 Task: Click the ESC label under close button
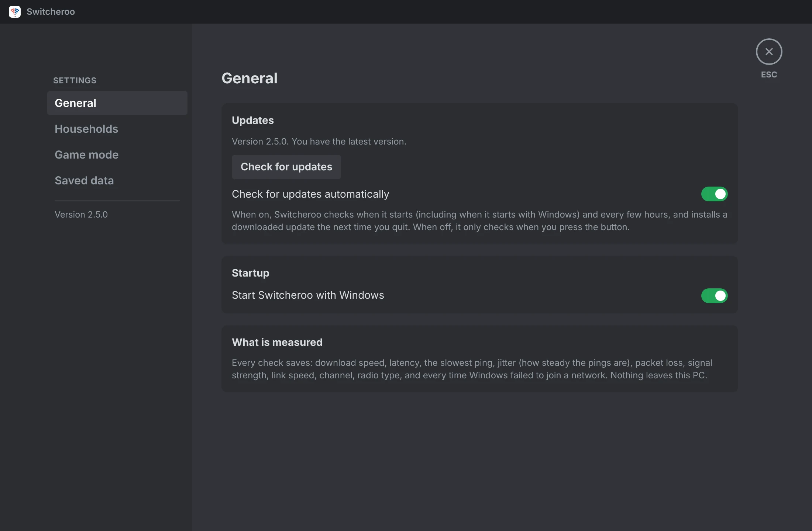[x=769, y=74]
